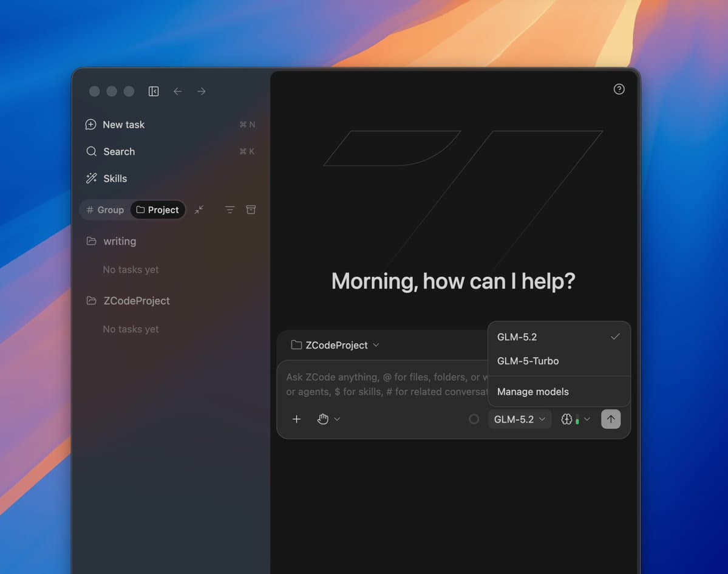Start a New task
The height and width of the screenshot is (574, 728).
tap(170, 125)
